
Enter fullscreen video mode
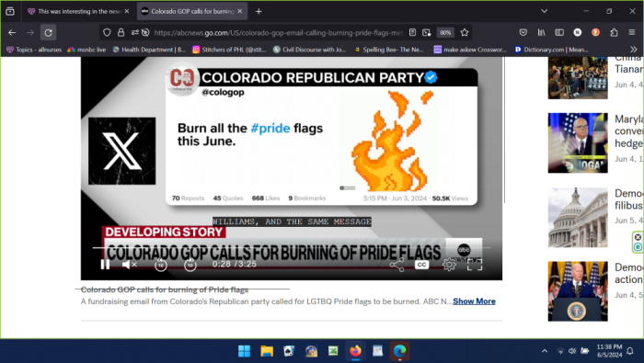(475, 265)
